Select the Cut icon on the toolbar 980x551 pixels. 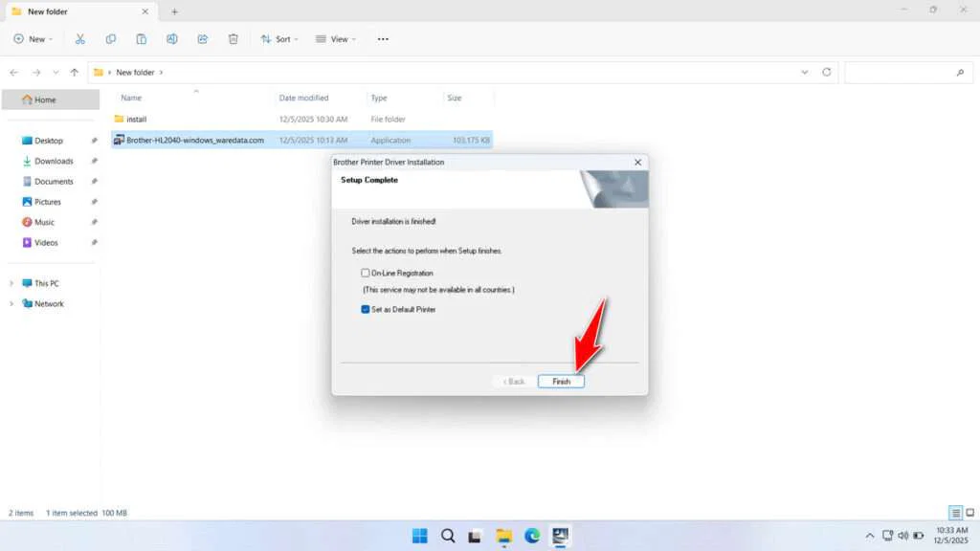coord(80,38)
